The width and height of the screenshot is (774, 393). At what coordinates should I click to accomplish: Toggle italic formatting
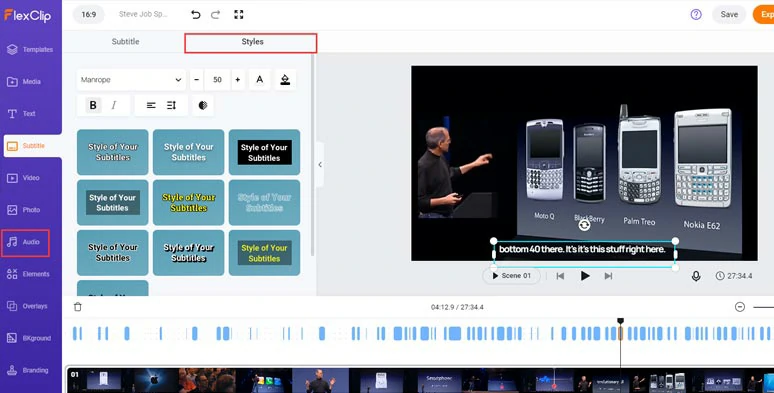click(114, 105)
